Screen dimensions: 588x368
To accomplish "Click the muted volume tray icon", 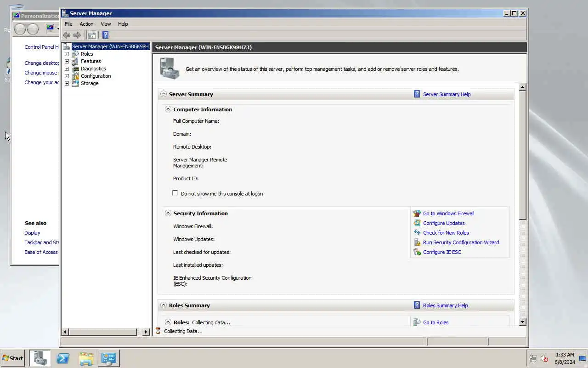I will coord(544,358).
